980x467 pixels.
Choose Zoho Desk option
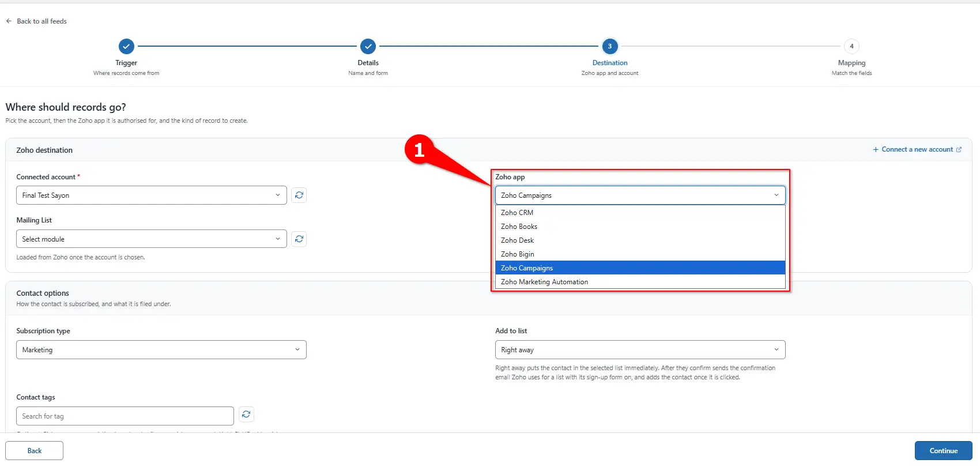[640, 240]
